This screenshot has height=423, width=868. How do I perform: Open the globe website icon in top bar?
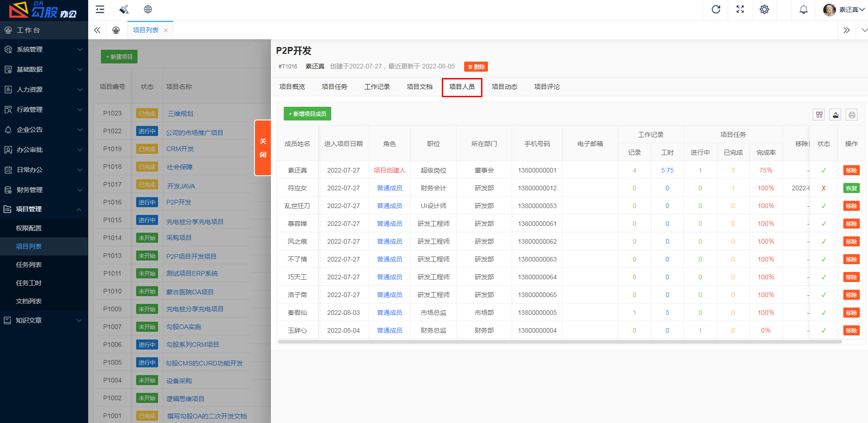coord(148,10)
